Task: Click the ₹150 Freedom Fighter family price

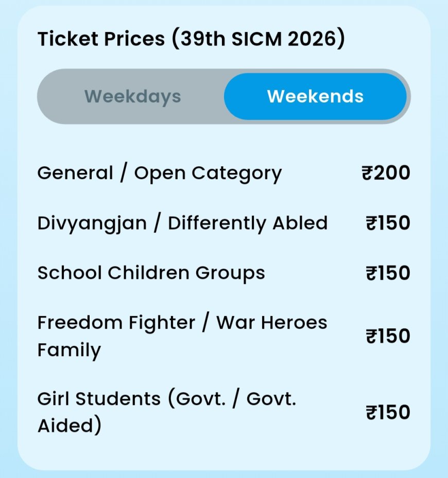Action: tap(388, 337)
